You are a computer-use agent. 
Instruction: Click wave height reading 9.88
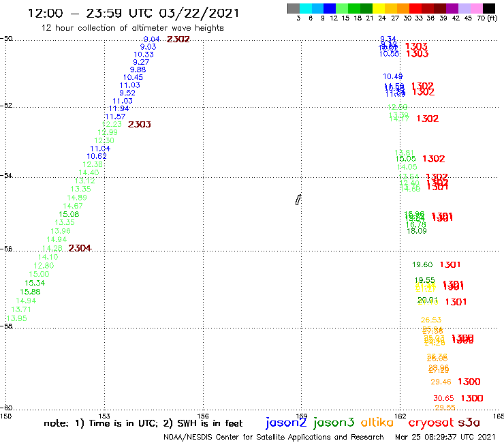tap(138, 70)
